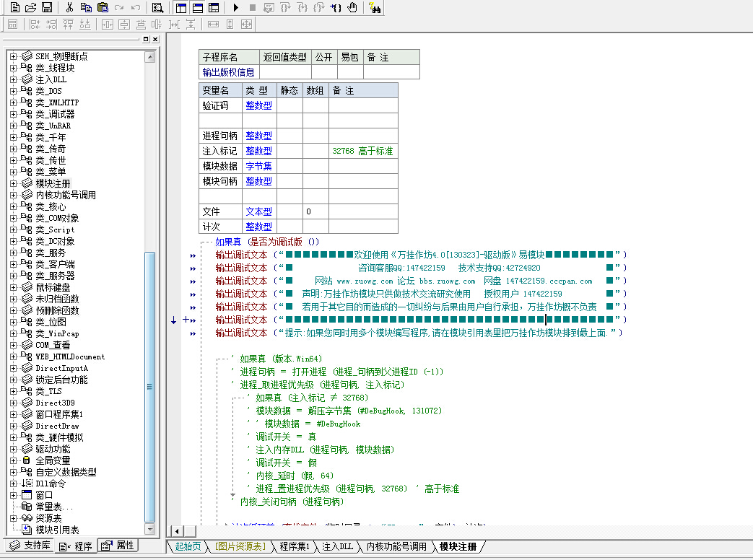This screenshot has height=560, width=753.
Task: Click the hand icon in the toolbar
Action: tap(352, 8)
